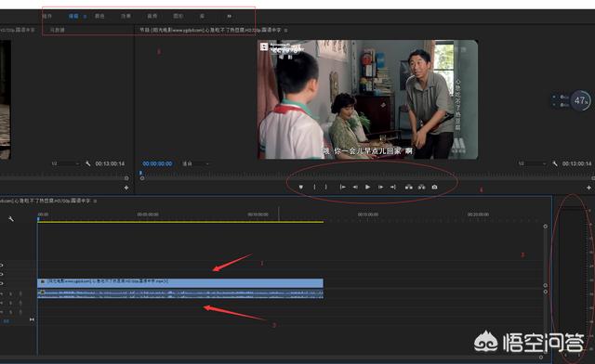Viewport: 595px width, 364px height.
Task: Click the Source monitor preview image
Action: [6, 99]
